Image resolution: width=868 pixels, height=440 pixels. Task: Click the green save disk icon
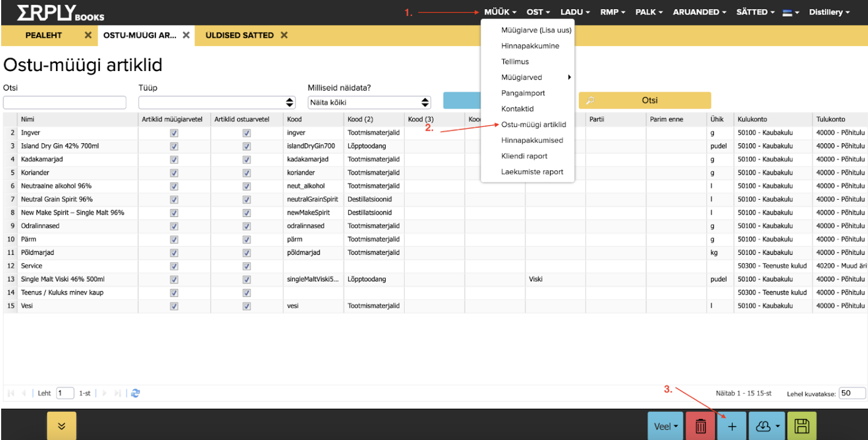click(x=802, y=426)
